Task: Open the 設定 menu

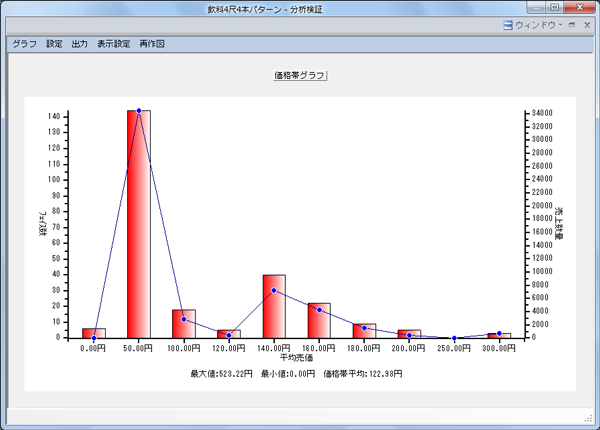Action: 54,44
